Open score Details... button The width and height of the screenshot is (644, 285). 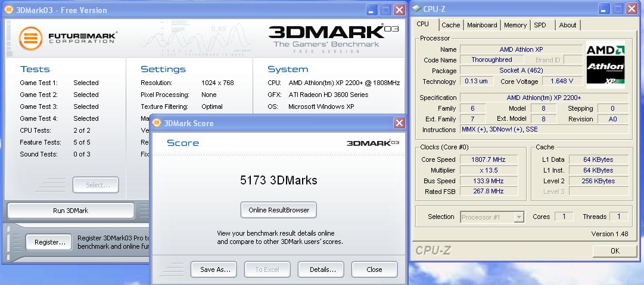tap(321, 270)
